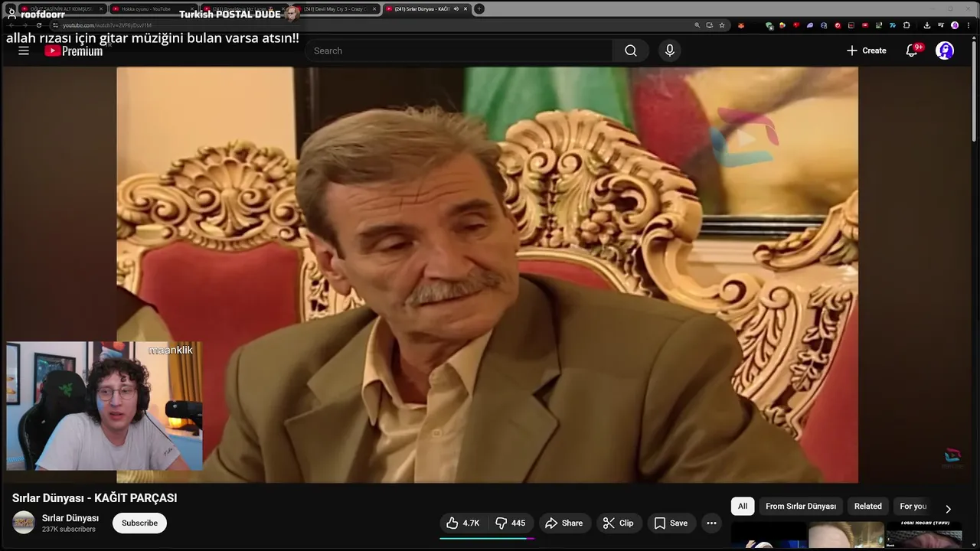Open Sırlar Dünyası channel avatar

(x=24, y=523)
